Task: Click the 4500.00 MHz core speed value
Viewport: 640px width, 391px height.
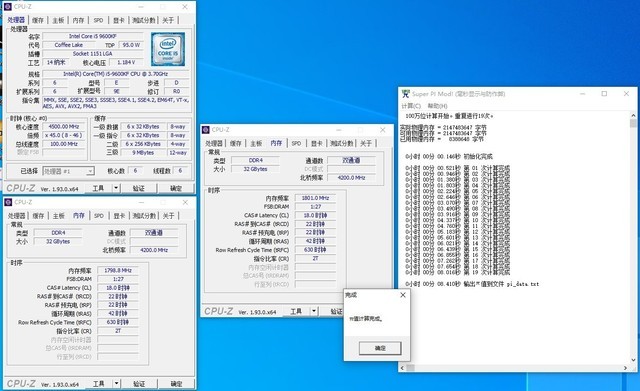Action: tap(64, 127)
